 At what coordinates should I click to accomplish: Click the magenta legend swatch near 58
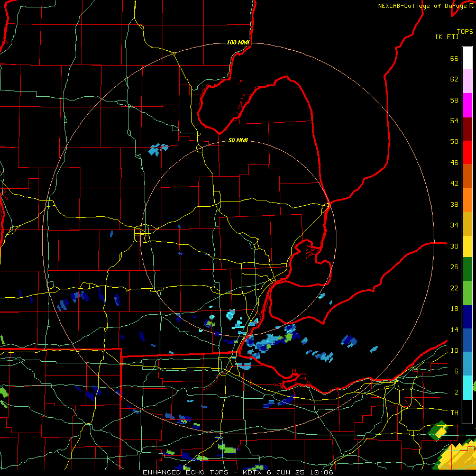click(467, 105)
